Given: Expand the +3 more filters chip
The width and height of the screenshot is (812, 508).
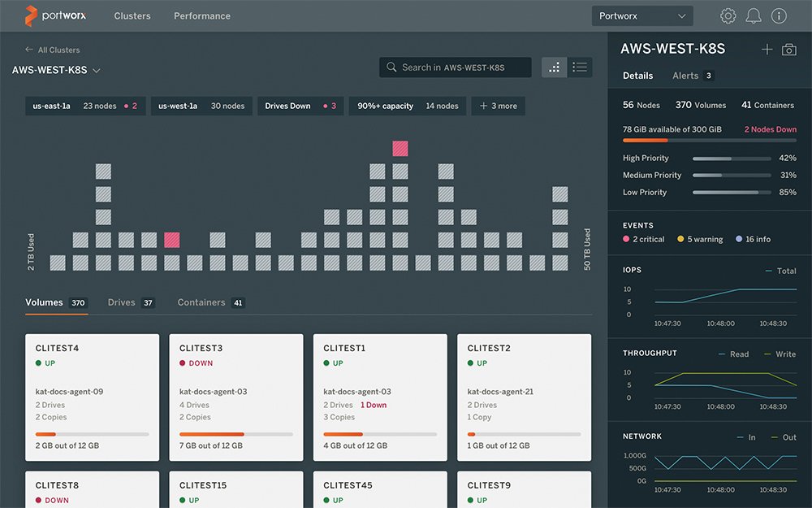Looking at the screenshot, I should click(x=498, y=106).
